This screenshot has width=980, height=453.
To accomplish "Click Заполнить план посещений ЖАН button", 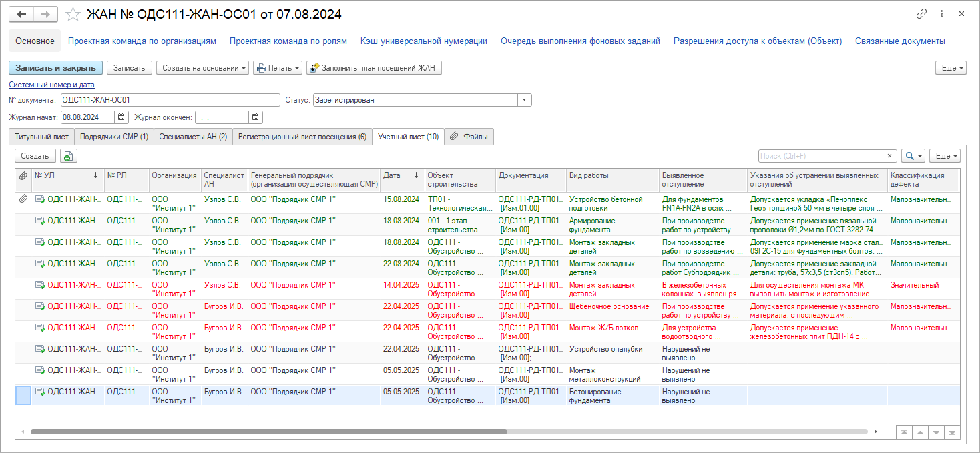I will click(374, 68).
